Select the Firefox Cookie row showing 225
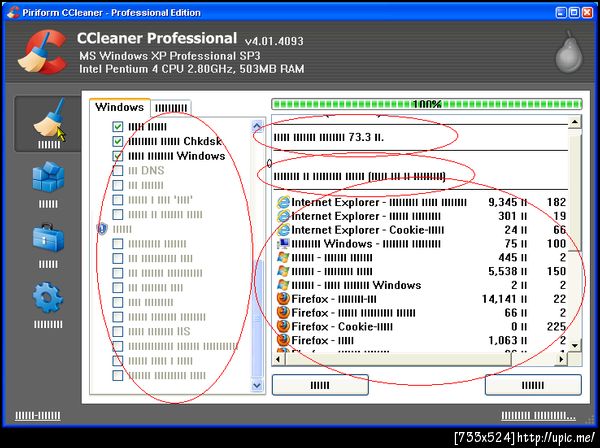Viewport: 600px width, 448px height. click(x=420, y=326)
